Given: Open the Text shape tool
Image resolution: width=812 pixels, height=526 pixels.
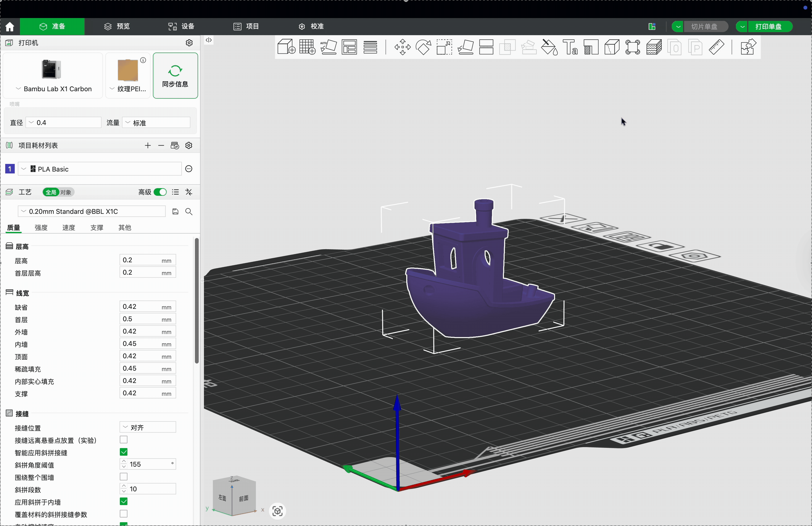Looking at the screenshot, I should click(x=570, y=47).
